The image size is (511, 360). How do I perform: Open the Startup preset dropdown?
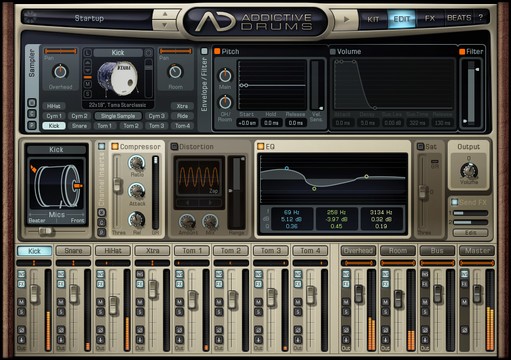(x=89, y=18)
